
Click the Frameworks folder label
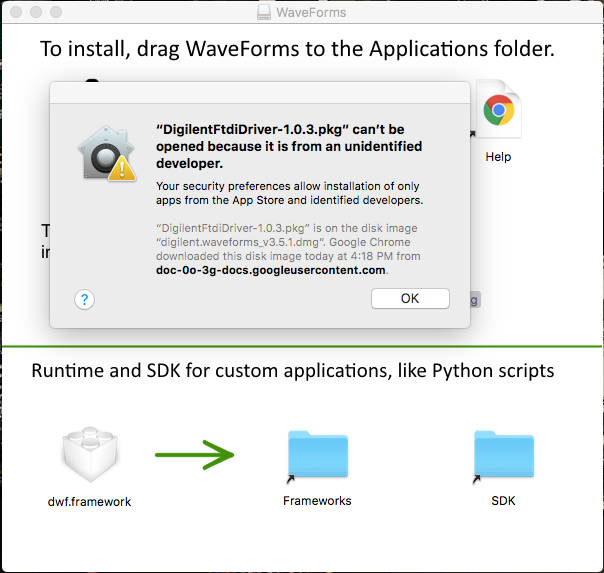pos(317,501)
